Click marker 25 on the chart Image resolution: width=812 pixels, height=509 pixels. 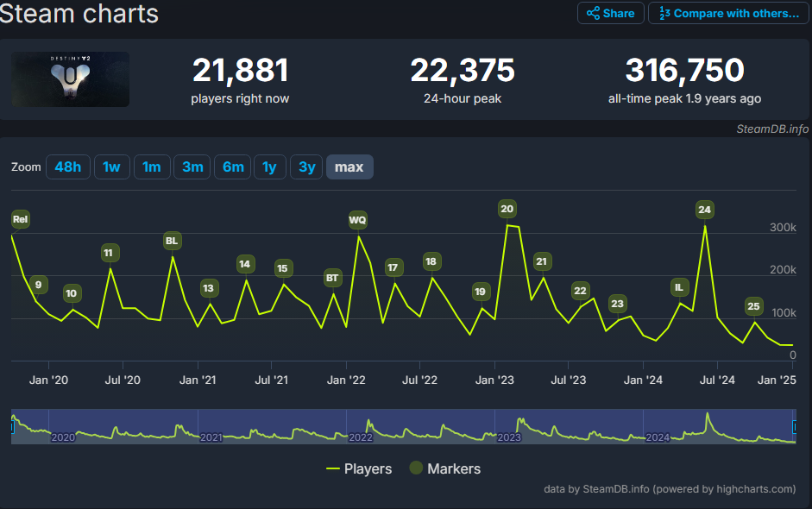click(x=754, y=306)
